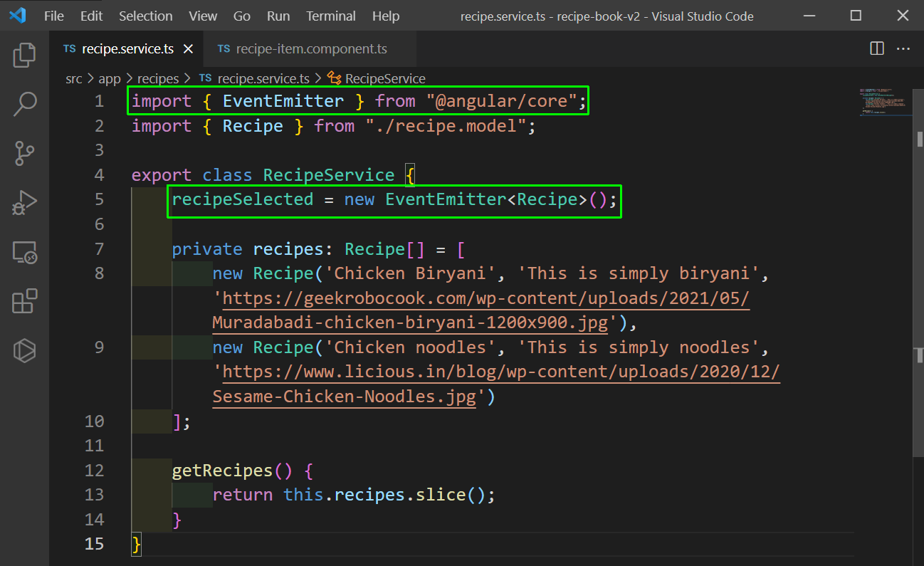This screenshot has width=924, height=566.
Task: Open the Run menu
Action: (x=278, y=16)
